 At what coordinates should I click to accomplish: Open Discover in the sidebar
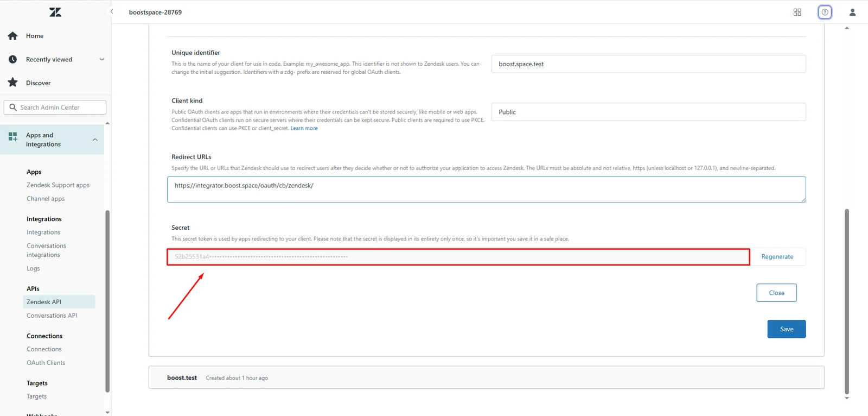point(38,83)
